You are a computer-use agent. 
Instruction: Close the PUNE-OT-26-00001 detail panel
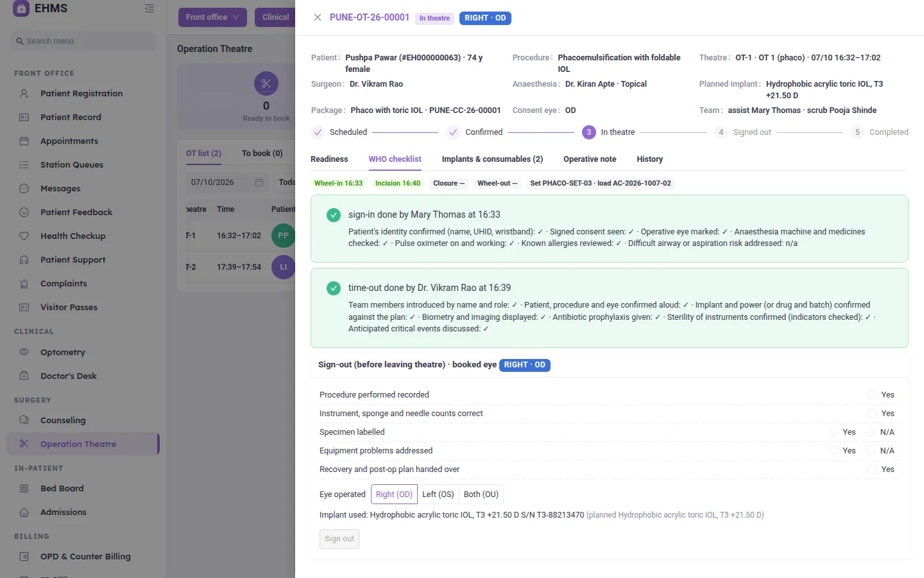pyautogui.click(x=318, y=18)
